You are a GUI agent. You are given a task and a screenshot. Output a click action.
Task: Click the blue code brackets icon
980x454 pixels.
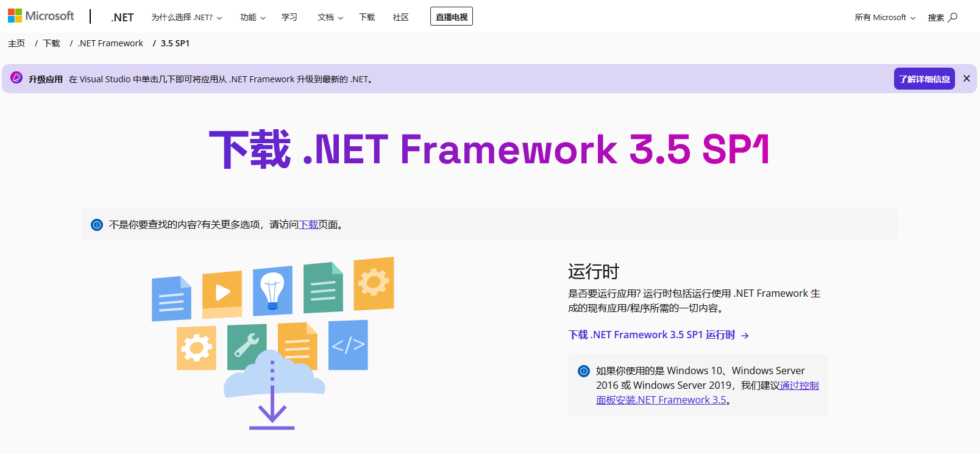coord(348,345)
